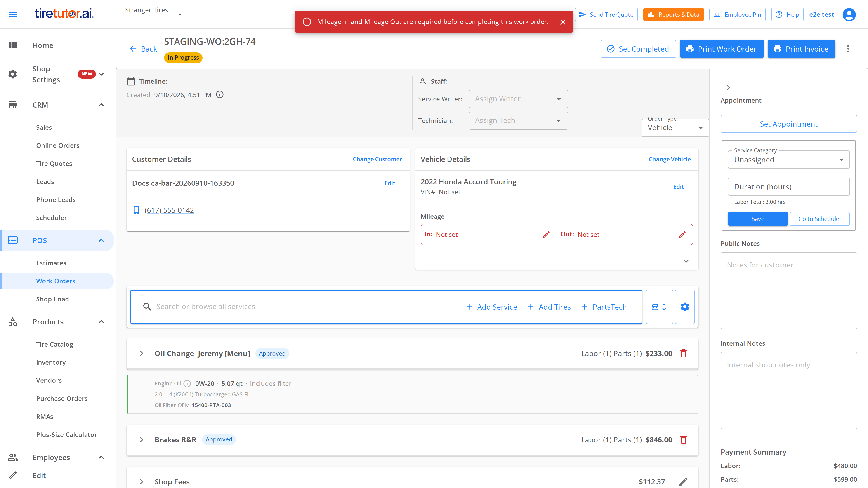Expand the Vehicle Details card chevron

[686, 261]
